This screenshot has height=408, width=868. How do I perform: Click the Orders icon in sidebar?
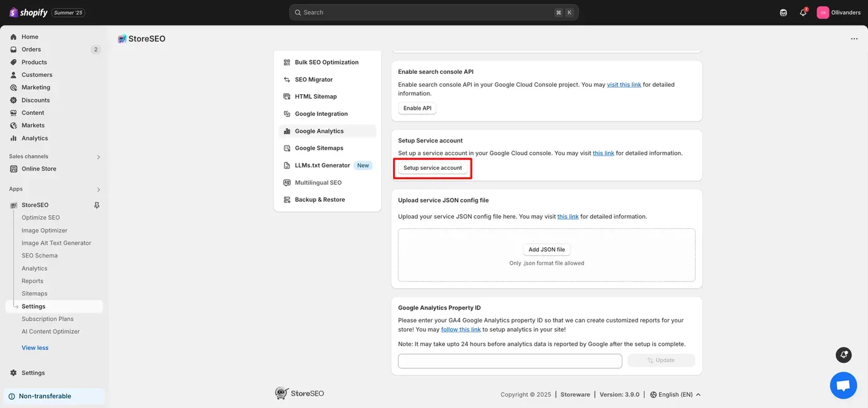pos(14,50)
